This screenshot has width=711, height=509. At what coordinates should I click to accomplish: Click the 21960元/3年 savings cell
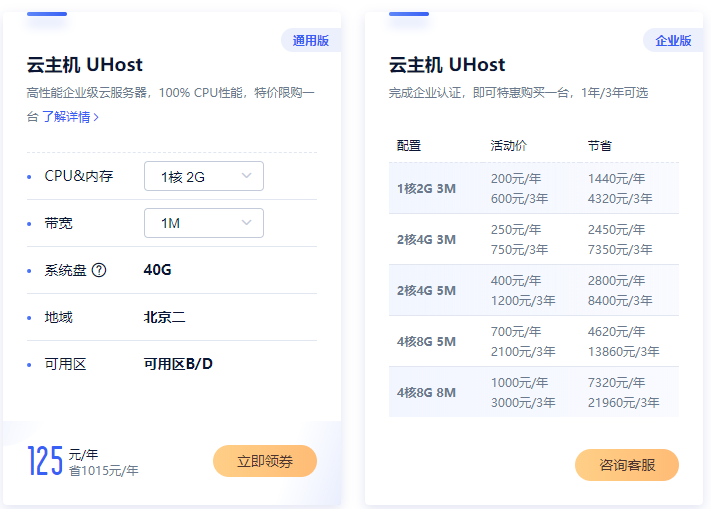pyautogui.click(x=624, y=402)
